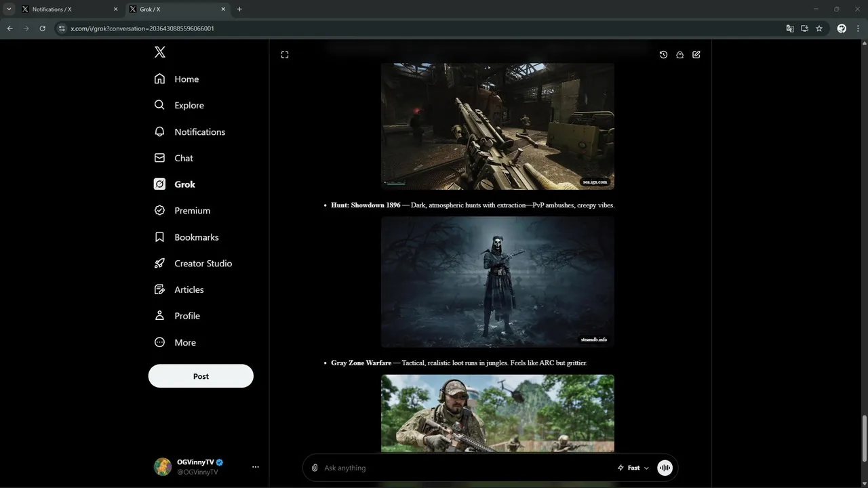
Task: Click the Chat envelope icon
Action: (159, 158)
